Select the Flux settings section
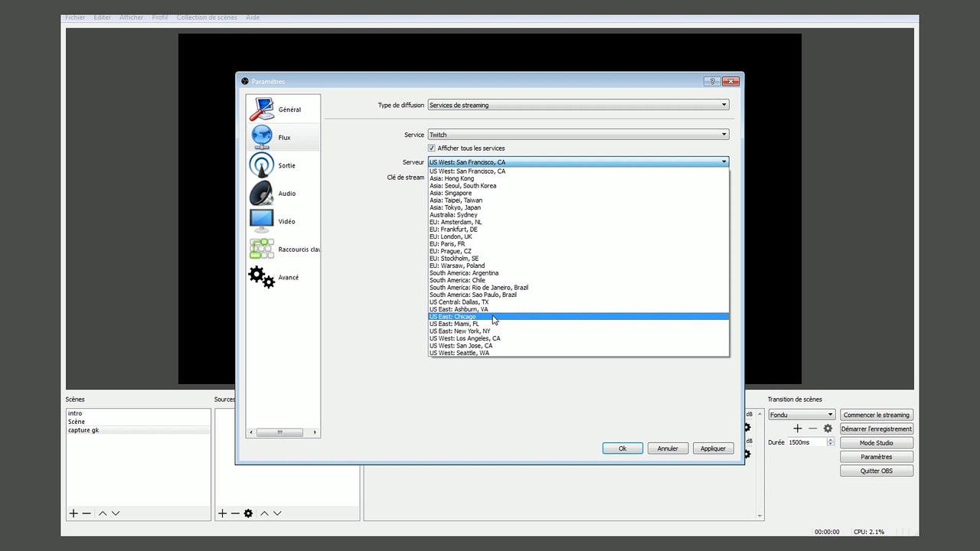 click(x=283, y=138)
